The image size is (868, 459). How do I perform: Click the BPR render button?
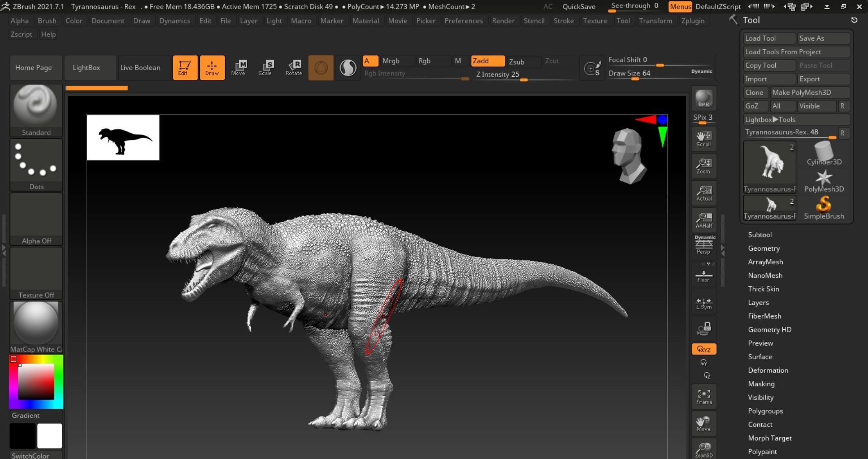[704, 98]
